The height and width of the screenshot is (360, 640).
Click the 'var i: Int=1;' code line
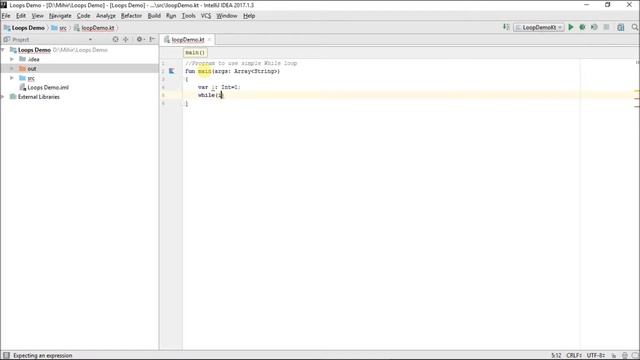pyautogui.click(x=219, y=87)
